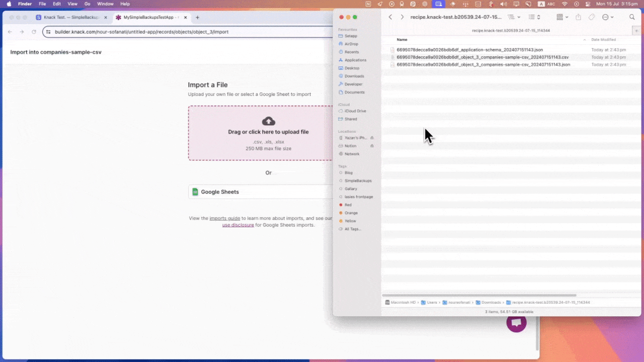Open the purple chat support bubble
The height and width of the screenshot is (362, 644).
point(516,323)
